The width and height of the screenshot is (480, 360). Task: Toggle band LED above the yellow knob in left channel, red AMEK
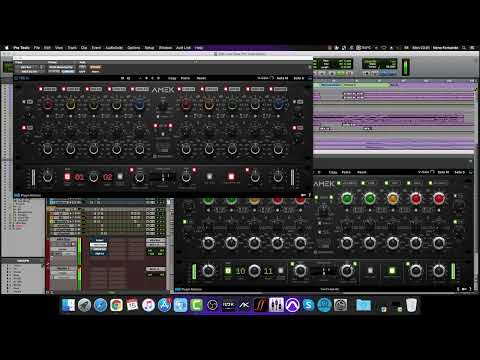(64, 89)
